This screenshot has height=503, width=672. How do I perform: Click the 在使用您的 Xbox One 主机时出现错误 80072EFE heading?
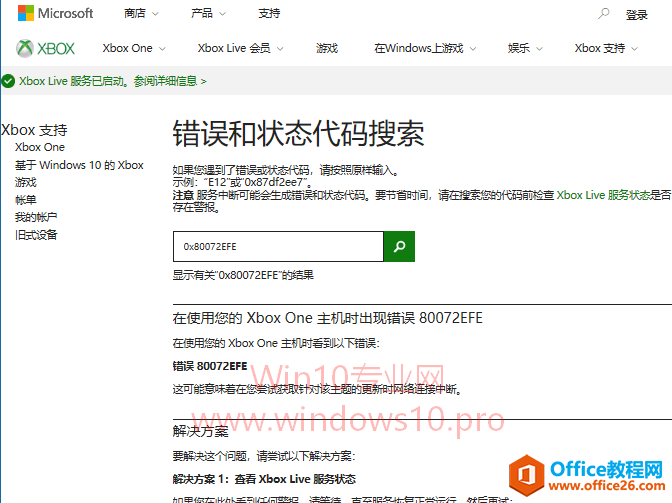tap(327, 318)
